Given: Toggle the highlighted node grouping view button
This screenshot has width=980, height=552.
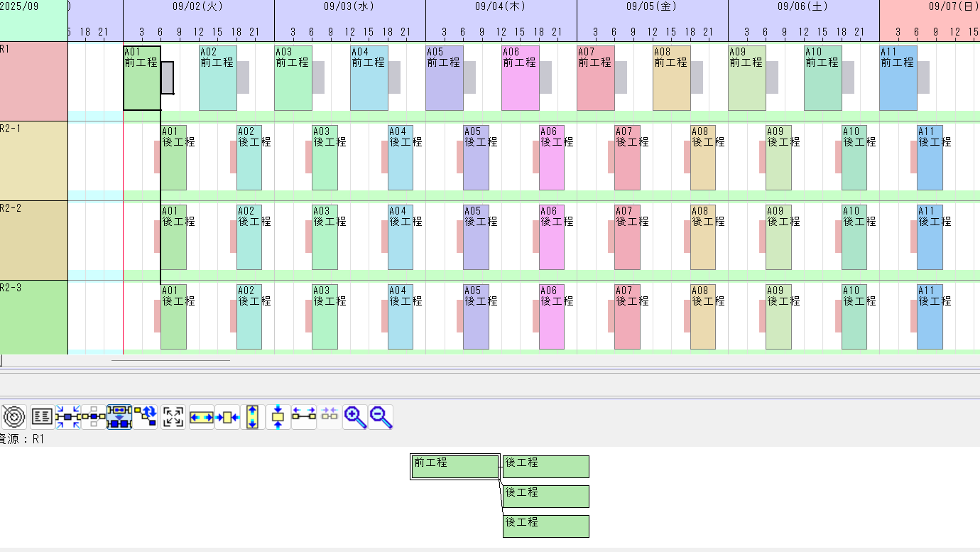Looking at the screenshot, I should point(119,416).
